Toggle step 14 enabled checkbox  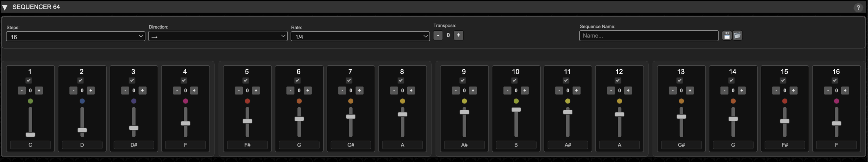point(731,80)
